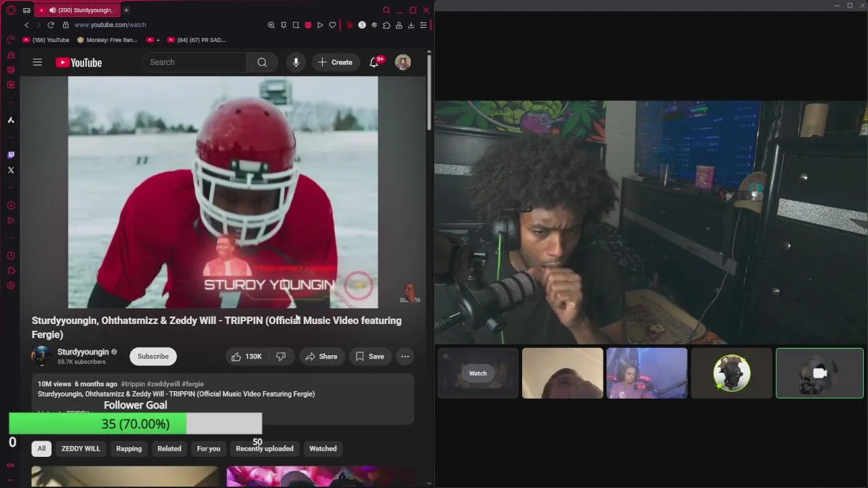Click the camera-off participant tile
This screenshot has height=488, width=868.
[x=820, y=373]
